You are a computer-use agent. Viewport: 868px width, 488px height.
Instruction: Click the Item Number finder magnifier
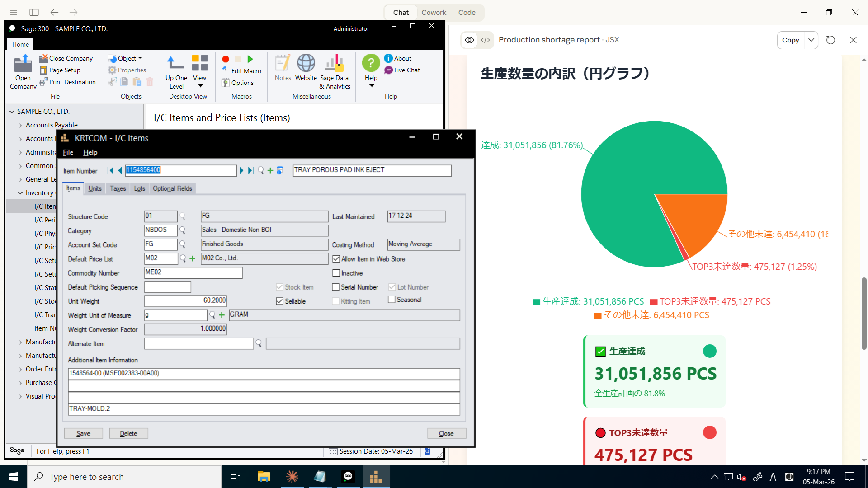point(261,170)
